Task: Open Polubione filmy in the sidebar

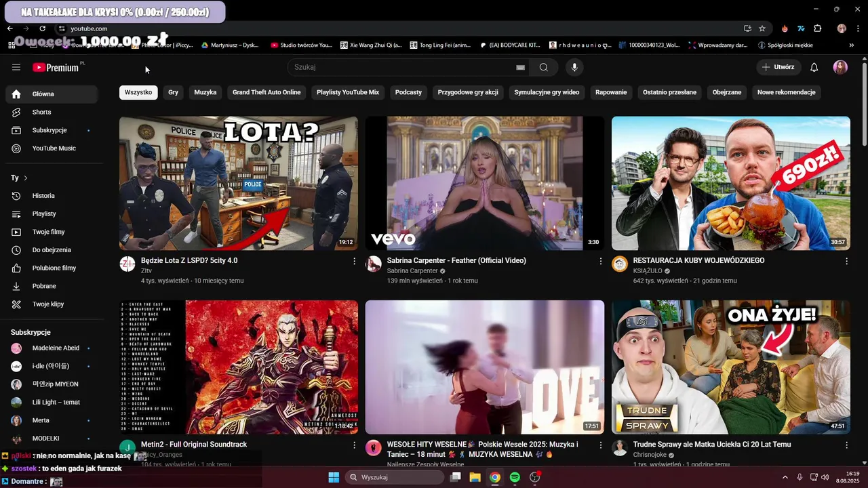Action: tap(52, 268)
